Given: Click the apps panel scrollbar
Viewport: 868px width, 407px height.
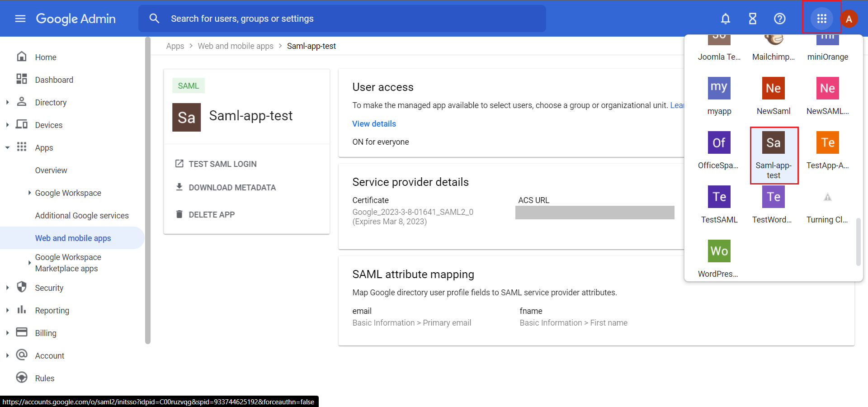Looking at the screenshot, I should [x=858, y=242].
